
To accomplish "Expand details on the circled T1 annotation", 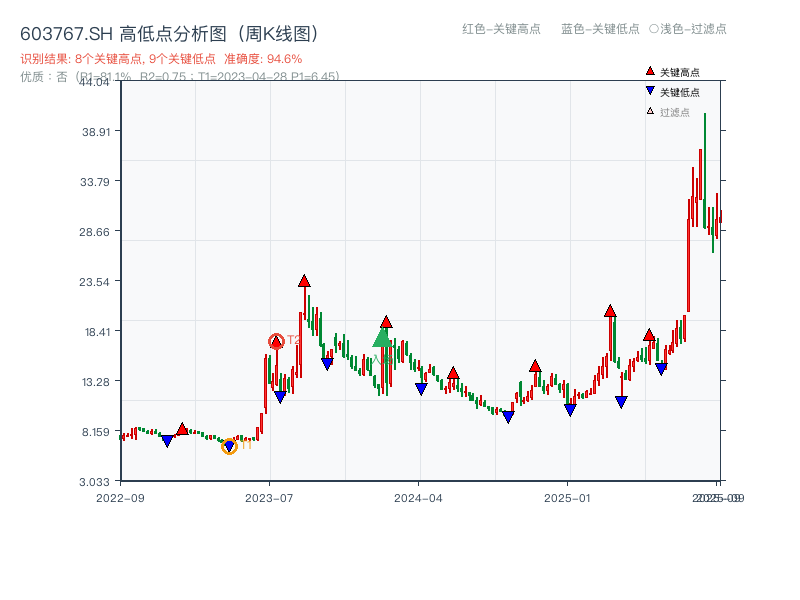I will (228, 447).
